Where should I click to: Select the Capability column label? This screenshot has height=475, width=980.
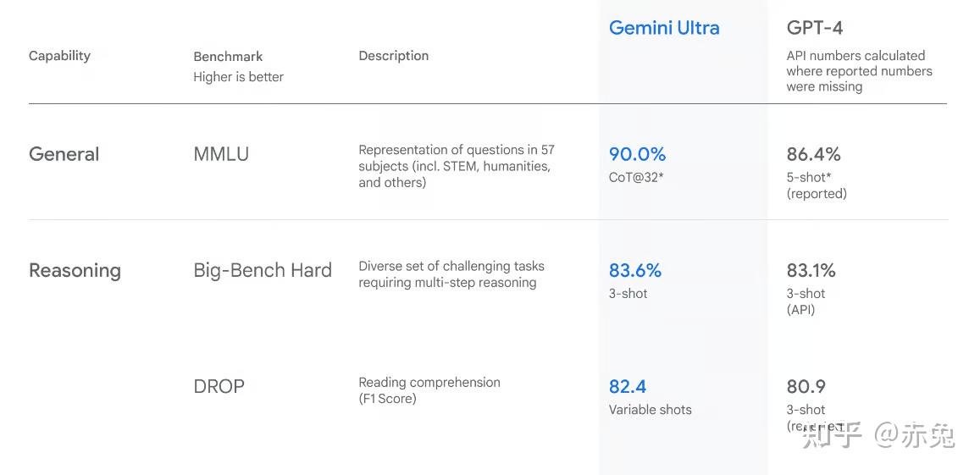point(59,56)
